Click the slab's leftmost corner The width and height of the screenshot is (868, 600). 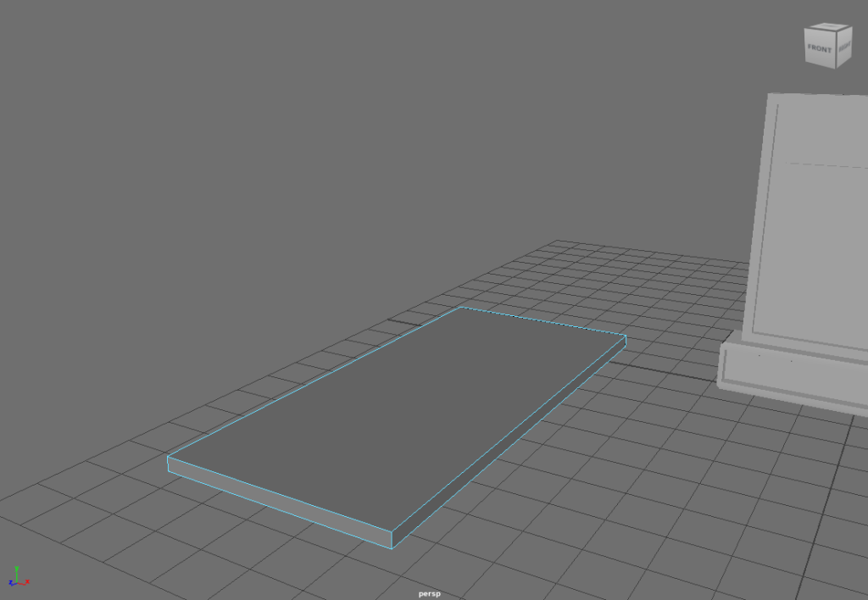tap(168, 458)
